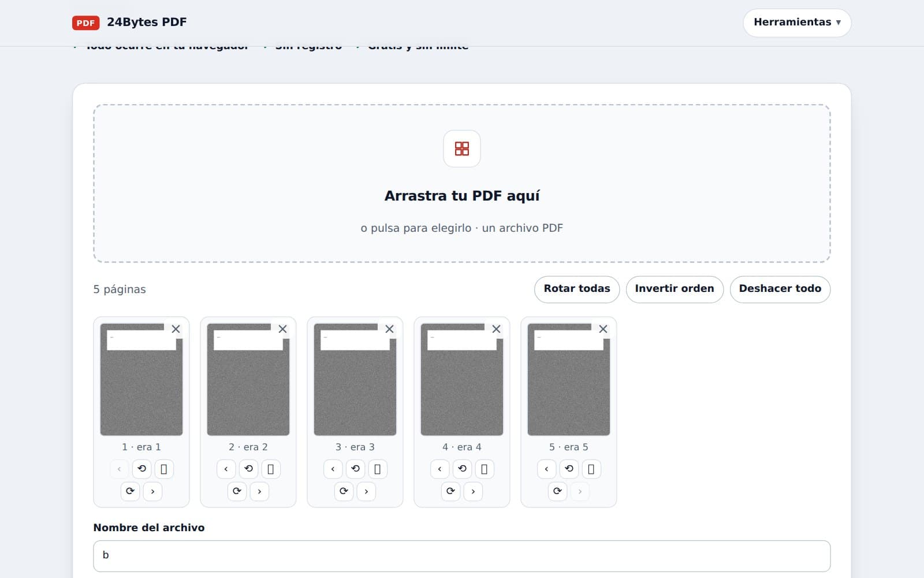This screenshot has width=924, height=578.
Task: Move page 3 to the right
Action: [366, 491]
